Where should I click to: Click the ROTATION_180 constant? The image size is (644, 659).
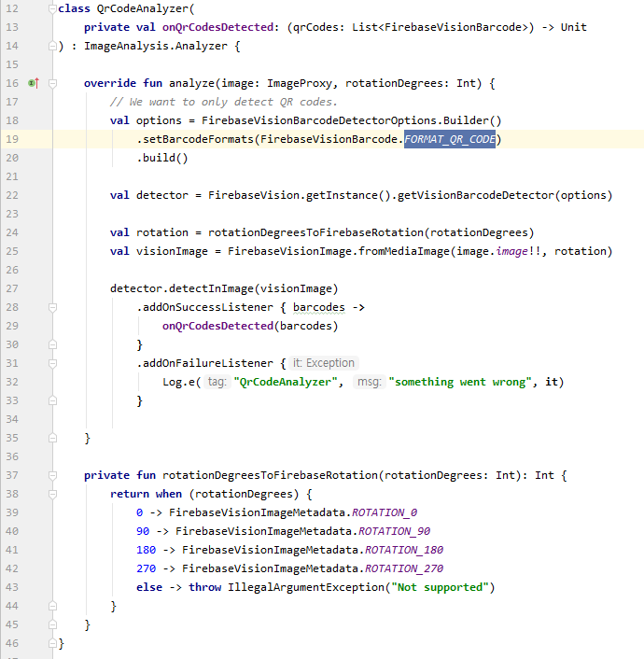pyautogui.click(x=404, y=550)
